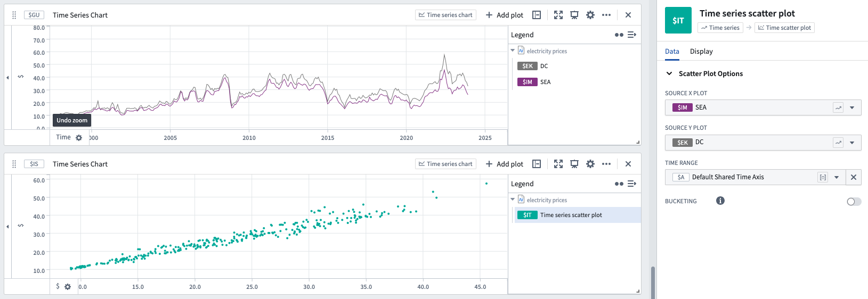Image resolution: width=868 pixels, height=299 pixels.
Task: Open legend list options icon in top legend
Action: (x=632, y=35)
